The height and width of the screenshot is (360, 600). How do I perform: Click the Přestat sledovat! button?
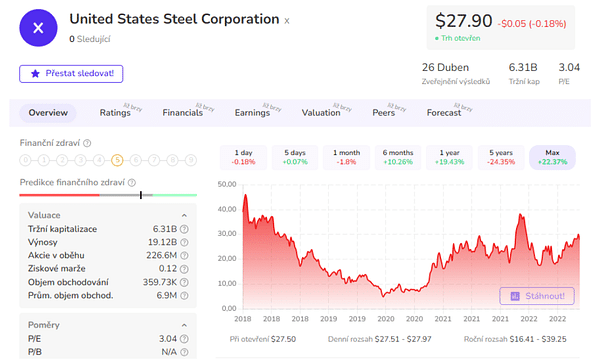point(71,73)
